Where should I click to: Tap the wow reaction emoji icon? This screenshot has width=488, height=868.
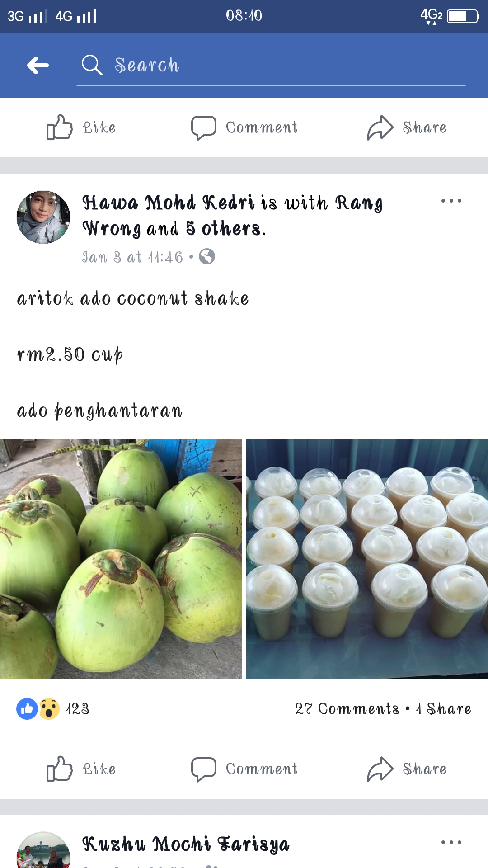tap(49, 709)
